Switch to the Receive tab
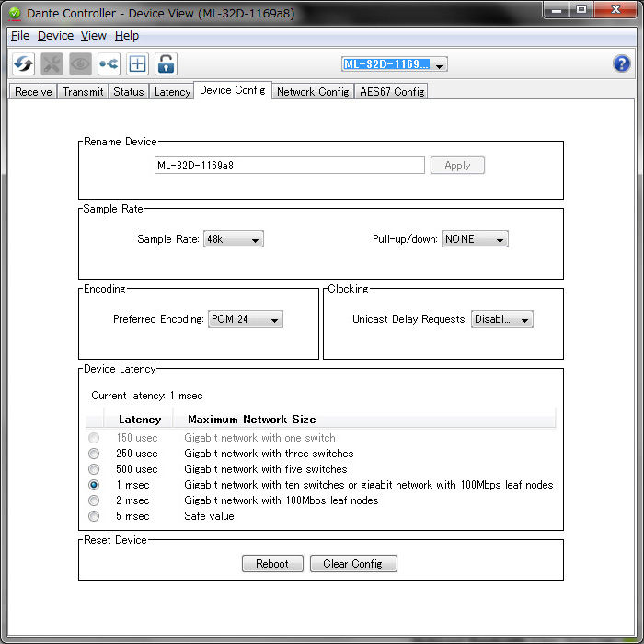 pos(33,92)
